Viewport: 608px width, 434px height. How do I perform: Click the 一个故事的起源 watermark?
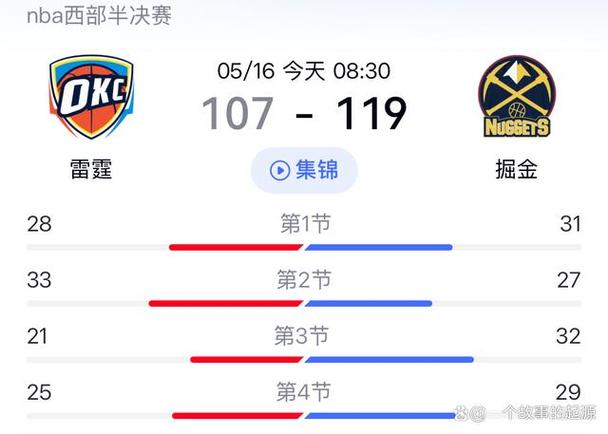(525, 413)
